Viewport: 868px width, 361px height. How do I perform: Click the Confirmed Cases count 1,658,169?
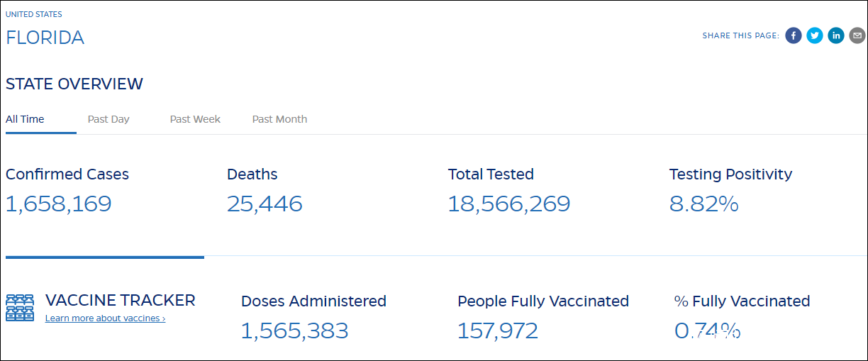59,204
